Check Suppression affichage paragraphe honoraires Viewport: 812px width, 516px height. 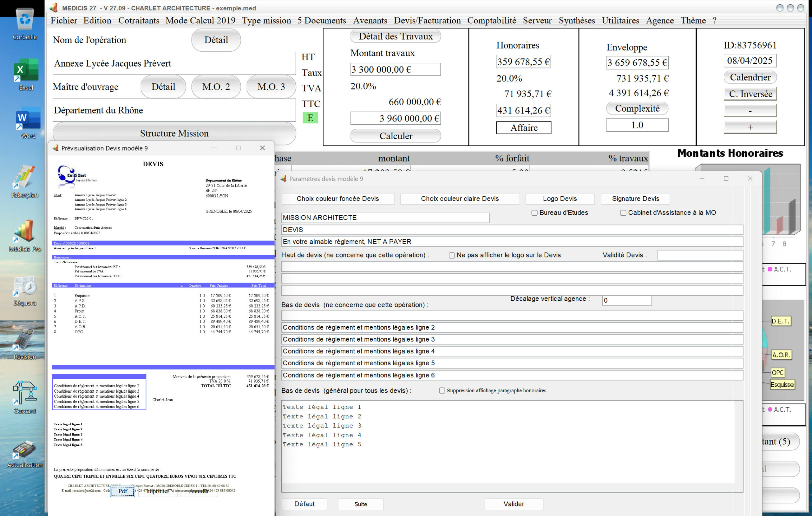pyautogui.click(x=442, y=390)
